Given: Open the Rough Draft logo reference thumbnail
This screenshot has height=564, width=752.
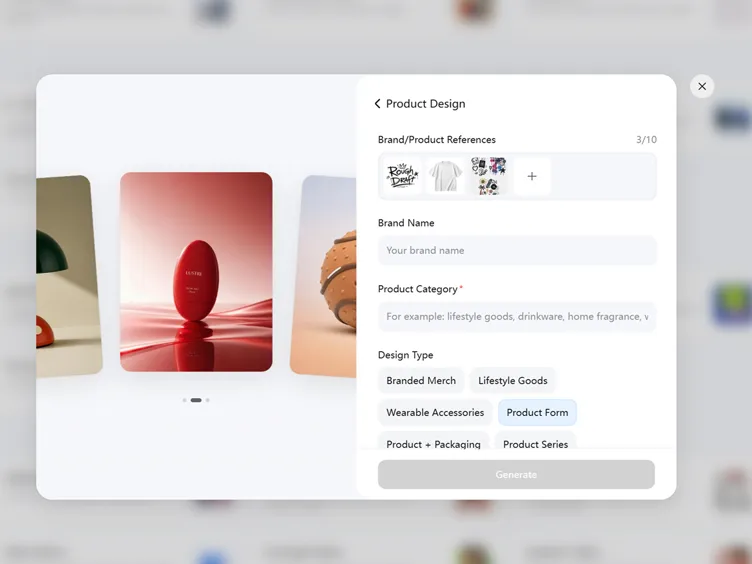Looking at the screenshot, I should tap(402, 176).
